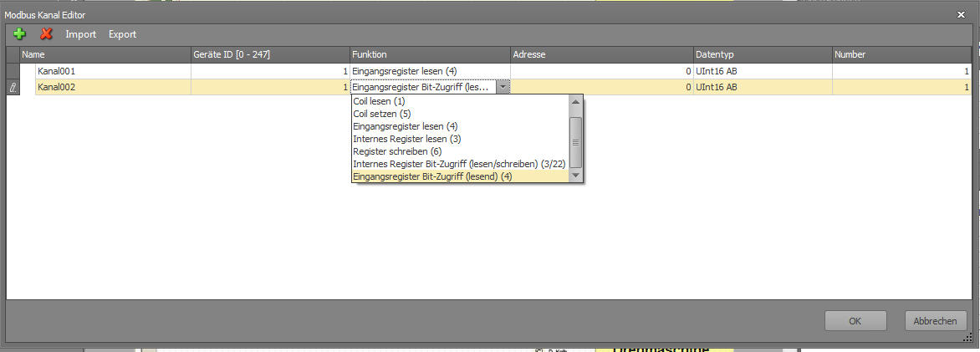Click Number cell of Kanal002
Screen dimensions: 980x352
coord(902,88)
